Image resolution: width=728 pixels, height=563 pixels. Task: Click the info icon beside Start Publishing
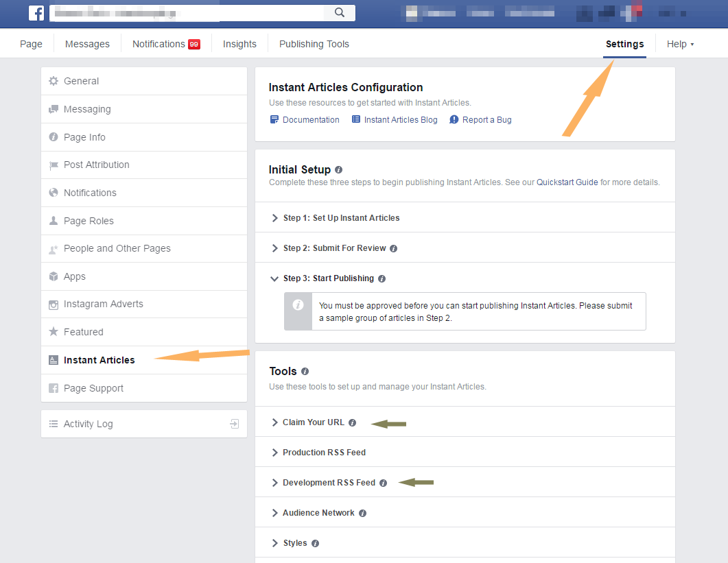381,279
